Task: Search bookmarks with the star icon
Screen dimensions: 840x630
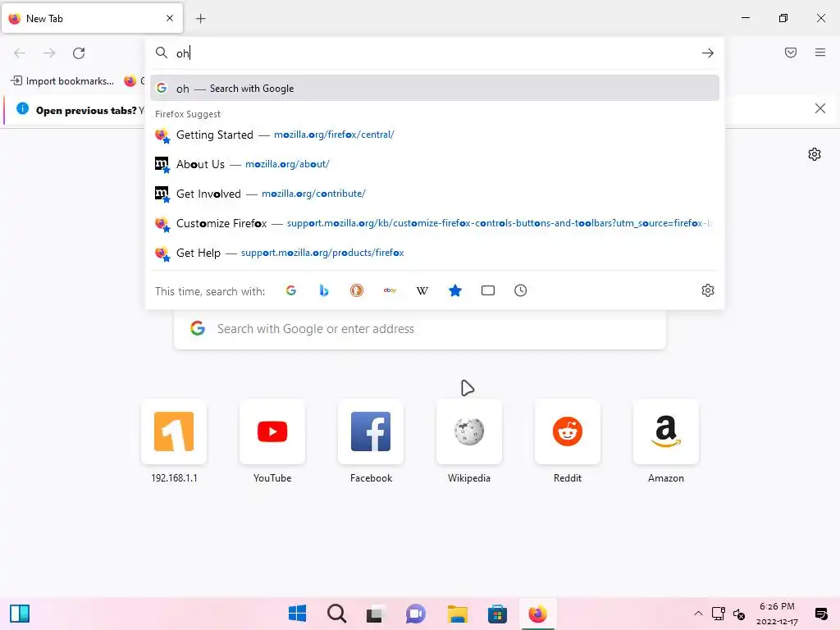Action: [x=455, y=290]
